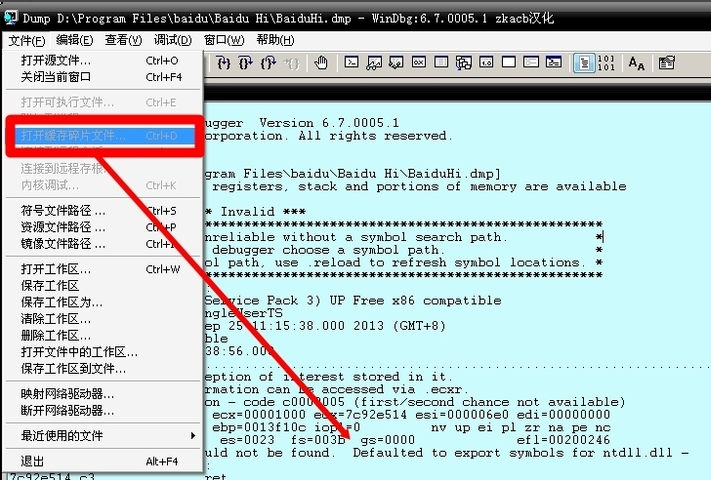The height and width of the screenshot is (480, 711).
Task: Select greyed 打开可执行文件... entry
Action: tap(103, 102)
